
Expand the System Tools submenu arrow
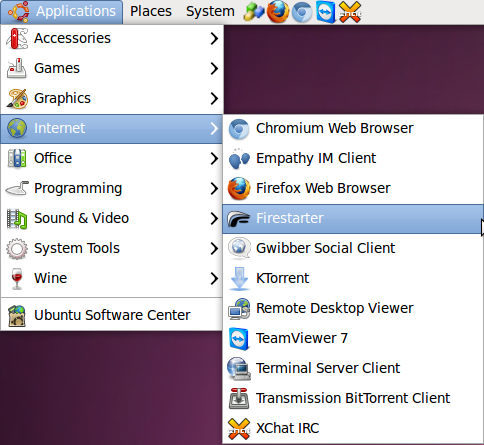point(214,249)
